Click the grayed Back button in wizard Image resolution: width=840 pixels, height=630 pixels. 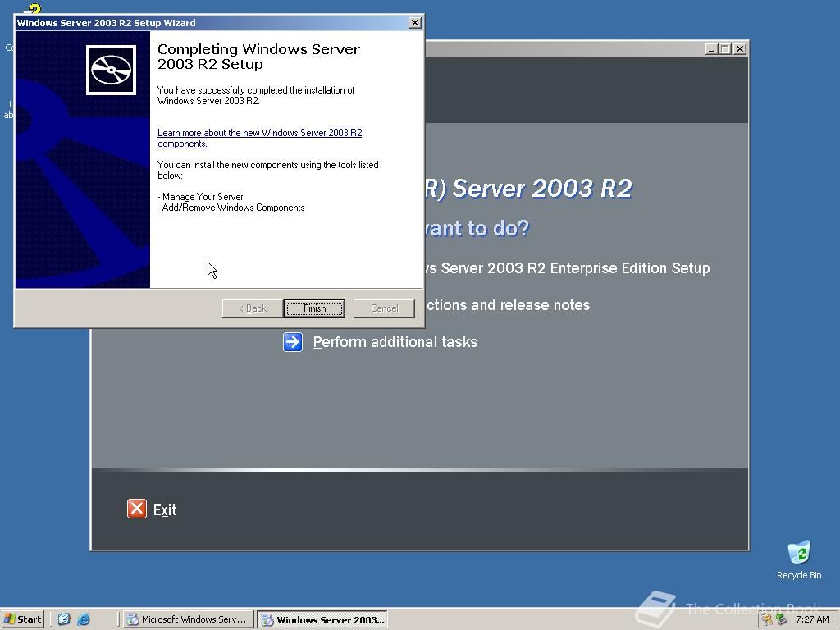pyautogui.click(x=253, y=308)
